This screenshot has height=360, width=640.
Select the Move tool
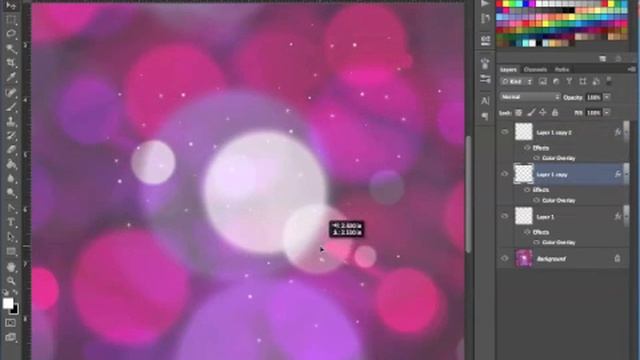[11, 6]
